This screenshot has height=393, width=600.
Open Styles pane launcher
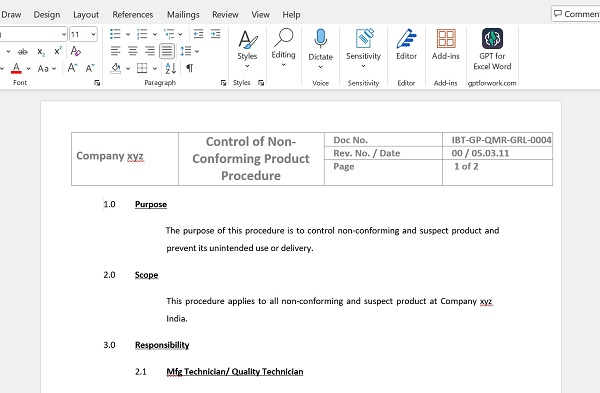[261, 83]
